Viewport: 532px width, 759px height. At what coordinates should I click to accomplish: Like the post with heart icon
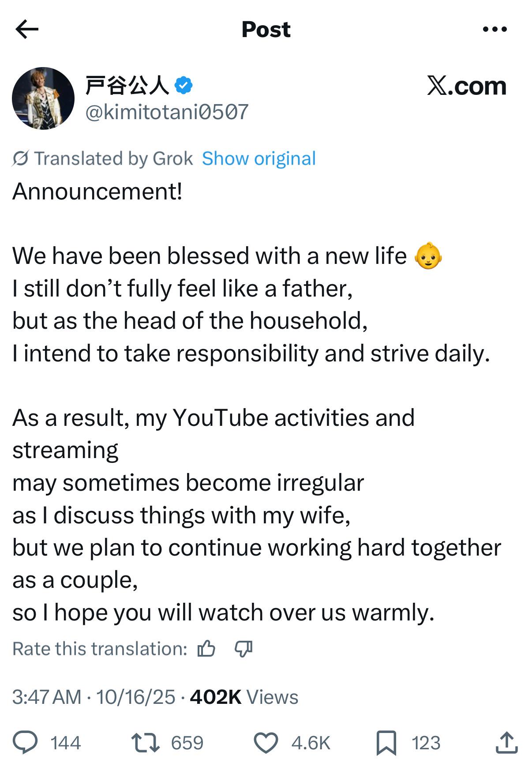pos(266,742)
